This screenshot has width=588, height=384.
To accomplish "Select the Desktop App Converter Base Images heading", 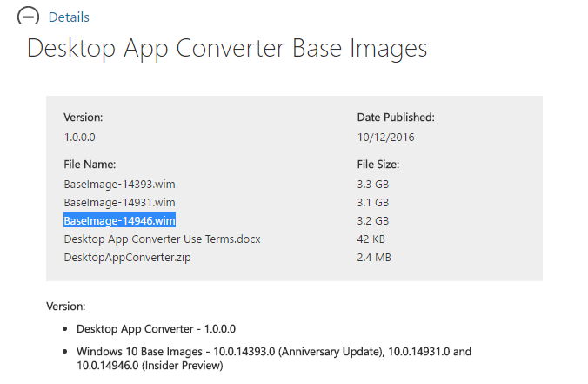I will click(x=227, y=49).
